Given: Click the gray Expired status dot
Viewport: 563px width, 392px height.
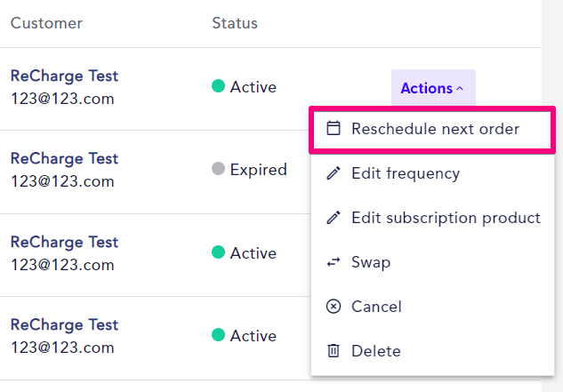Looking at the screenshot, I should click(218, 168).
